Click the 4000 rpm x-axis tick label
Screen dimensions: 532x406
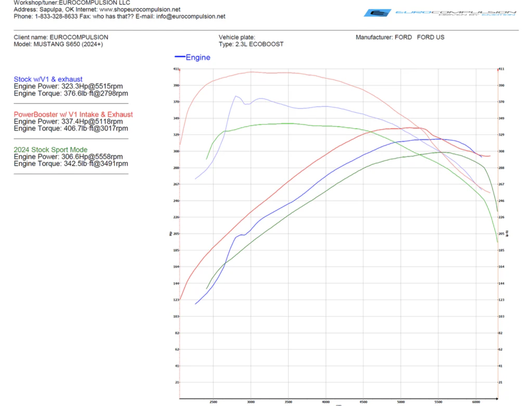[x=326, y=402]
